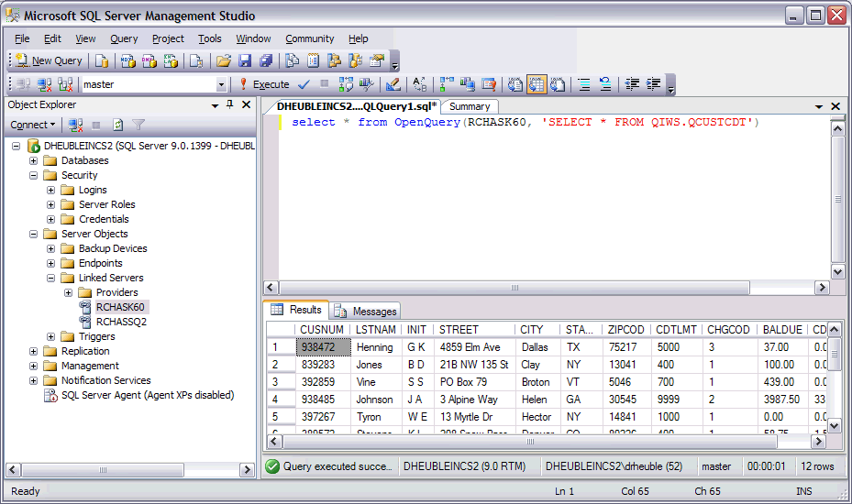Image resolution: width=852 pixels, height=504 pixels.
Task: Expand the Replication node
Action: click(34, 351)
